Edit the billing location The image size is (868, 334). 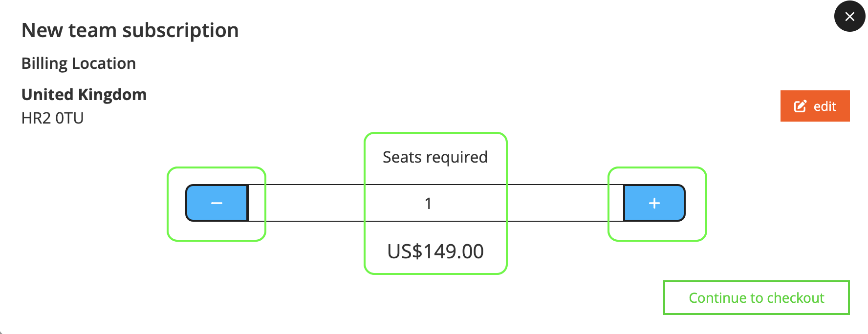[815, 106]
